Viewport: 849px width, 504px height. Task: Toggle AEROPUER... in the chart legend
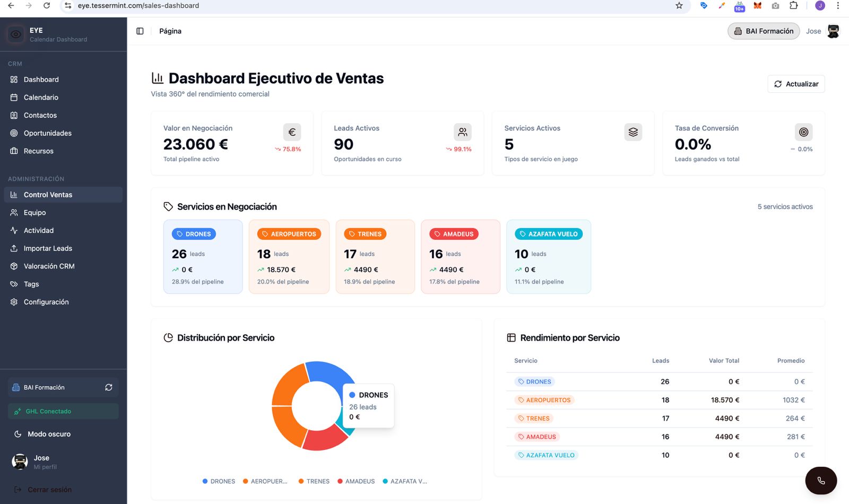click(265, 482)
